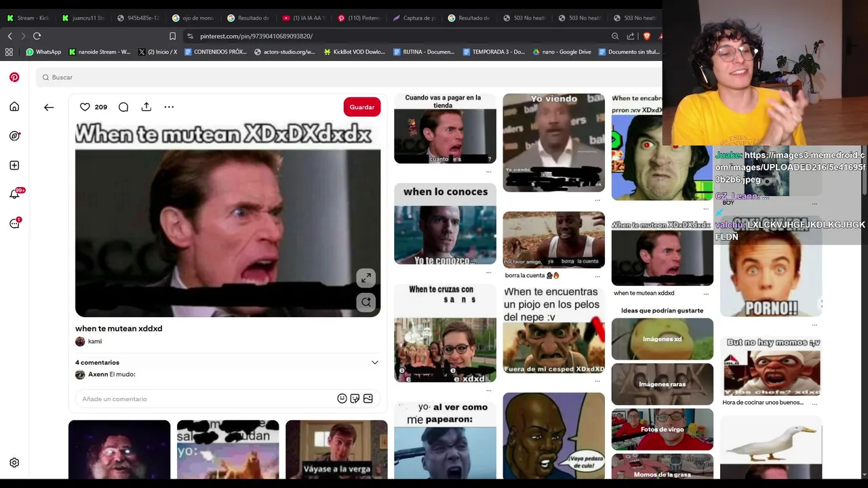Open the pin's three-dot more options
This screenshot has width=868, height=488.
(x=169, y=107)
